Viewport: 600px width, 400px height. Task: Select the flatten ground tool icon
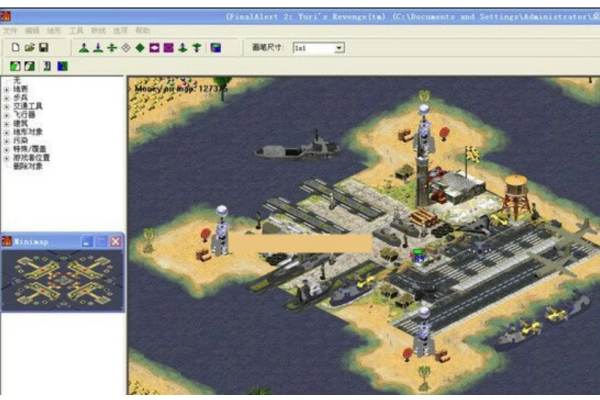pyautogui.click(x=112, y=48)
